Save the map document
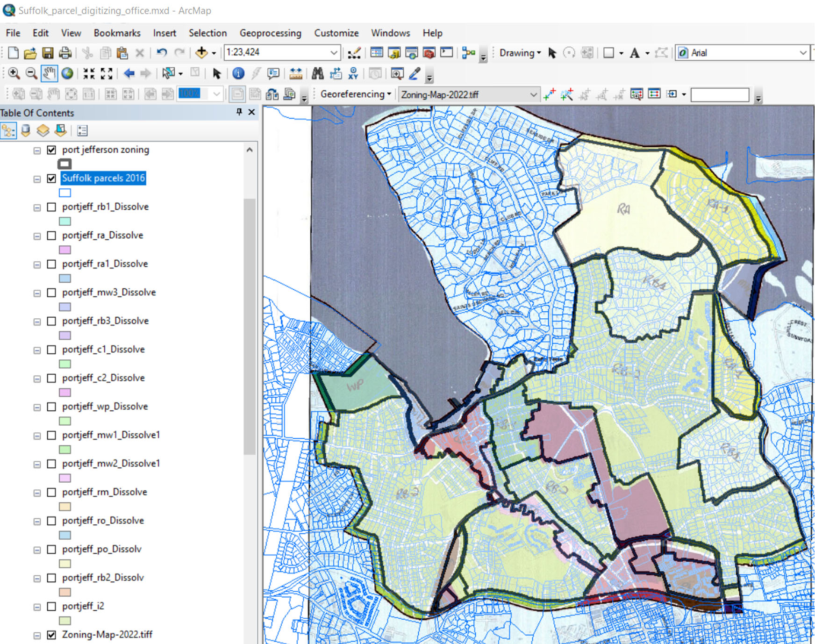The image size is (815, 644). [48, 53]
